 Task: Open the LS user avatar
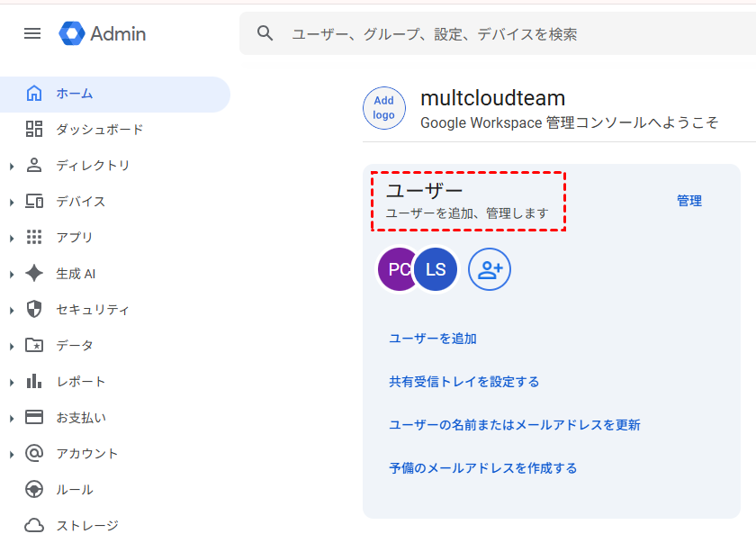pos(436,269)
